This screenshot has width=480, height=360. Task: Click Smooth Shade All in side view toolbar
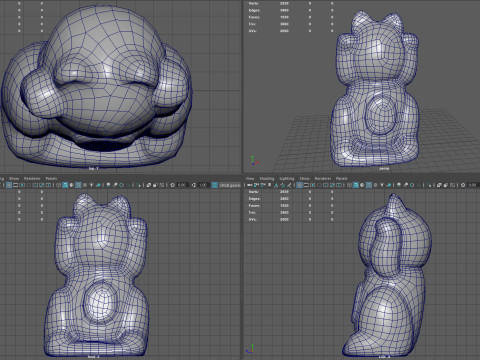356,185
